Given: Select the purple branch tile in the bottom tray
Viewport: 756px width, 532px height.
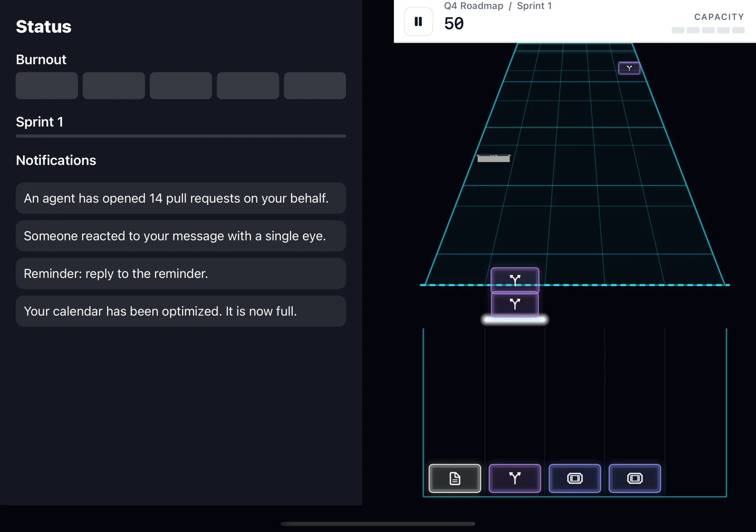Looking at the screenshot, I should [x=514, y=478].
